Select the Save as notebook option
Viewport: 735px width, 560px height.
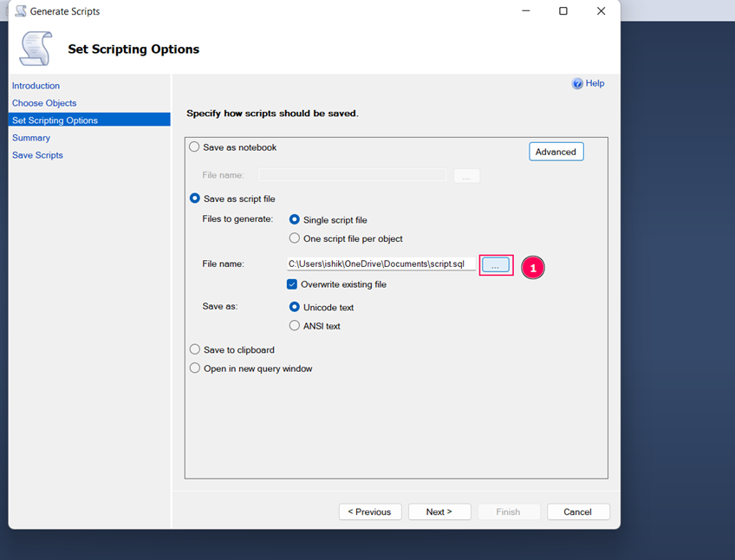tap(194, 147)
